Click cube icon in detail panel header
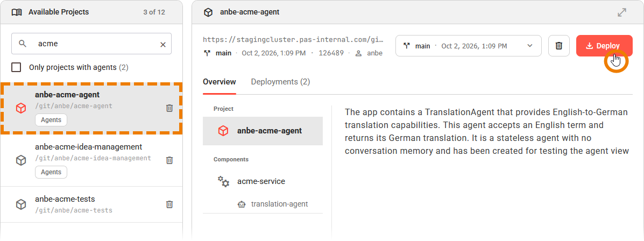 coord(208,12)
